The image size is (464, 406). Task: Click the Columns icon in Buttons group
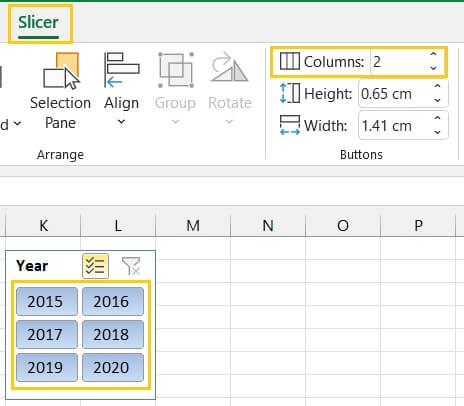click(289, 61)
